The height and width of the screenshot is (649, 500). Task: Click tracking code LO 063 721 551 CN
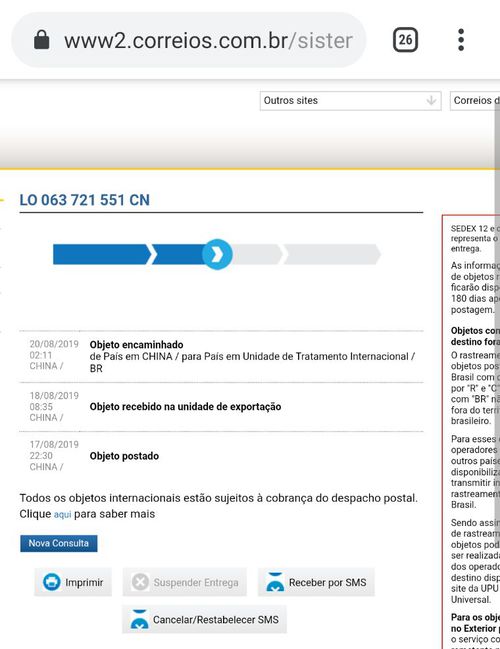pos(84,200)
